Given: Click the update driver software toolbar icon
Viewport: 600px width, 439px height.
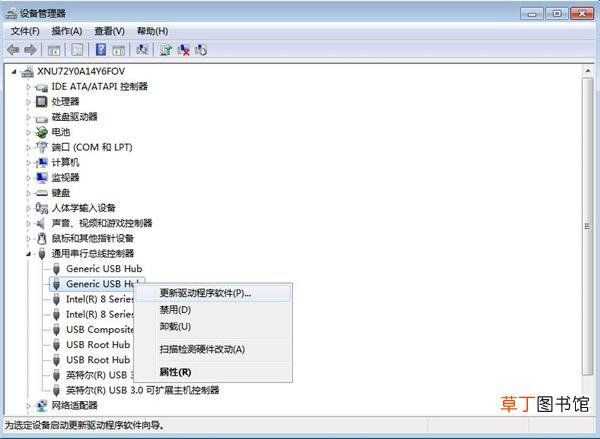Looking at the screenshot, I should tap(166, 50).
